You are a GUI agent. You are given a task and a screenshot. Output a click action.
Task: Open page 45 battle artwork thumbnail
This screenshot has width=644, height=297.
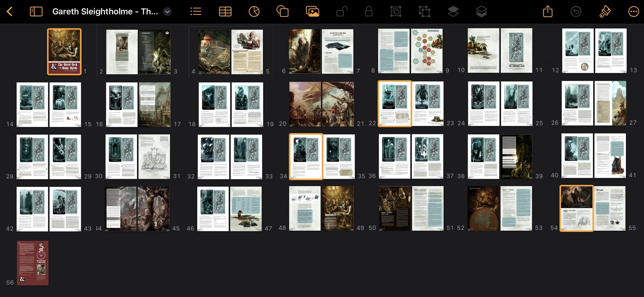coord(153,209)
